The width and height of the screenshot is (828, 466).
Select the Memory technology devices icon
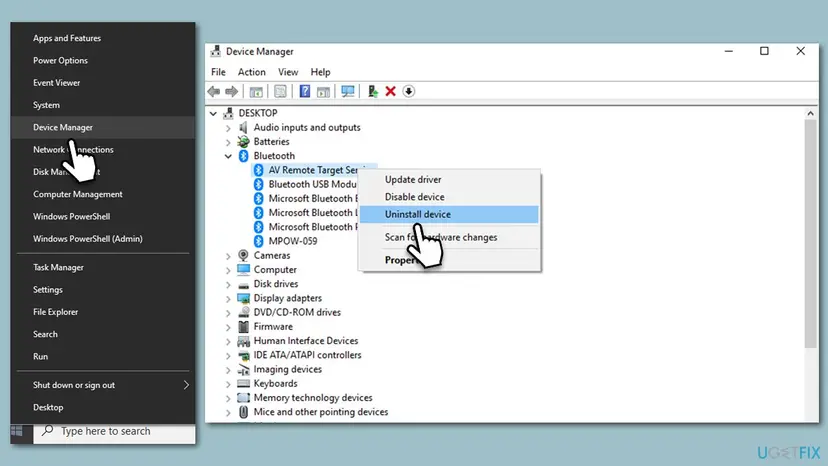[243, 398]
